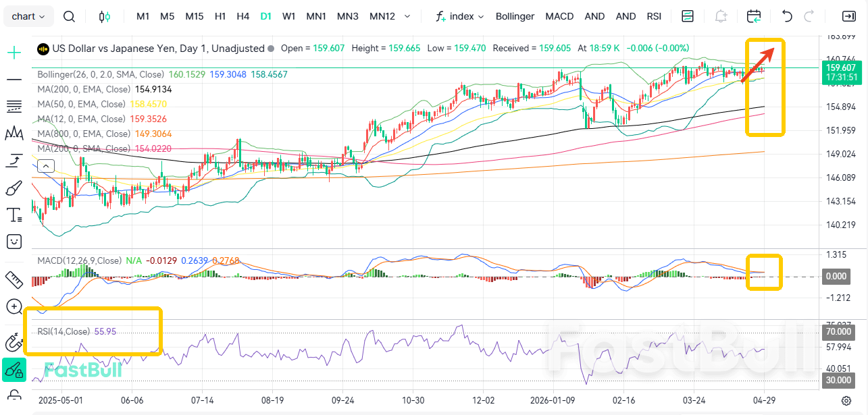Click the RSI indicator button
This screenshot has height=415, width=868.
tap(653, 16)
